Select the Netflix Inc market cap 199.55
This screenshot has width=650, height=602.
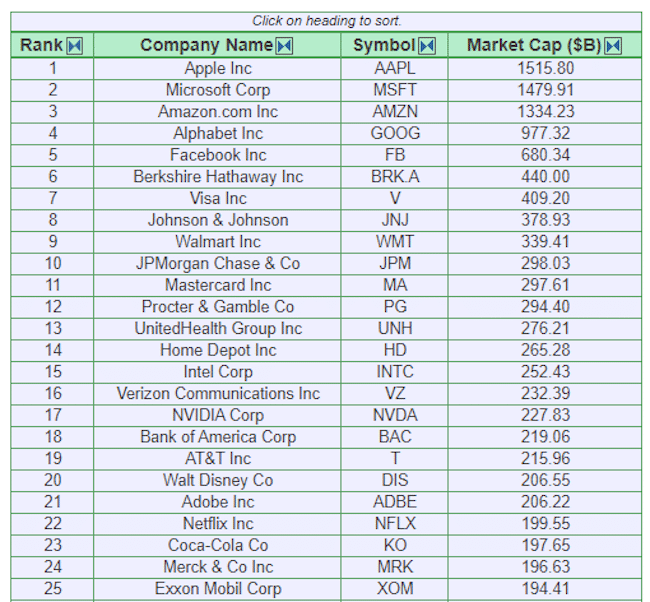click(x=546, y=523)
